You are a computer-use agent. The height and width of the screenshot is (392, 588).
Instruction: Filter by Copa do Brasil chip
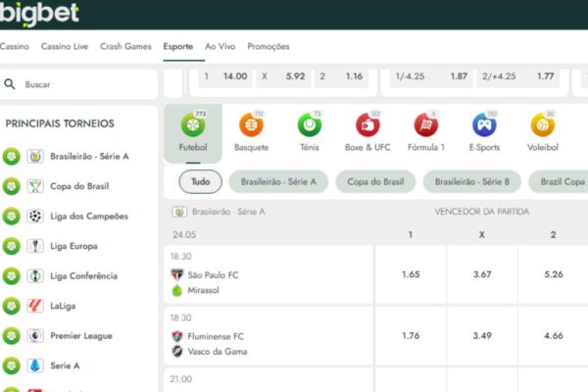point(375,181)
